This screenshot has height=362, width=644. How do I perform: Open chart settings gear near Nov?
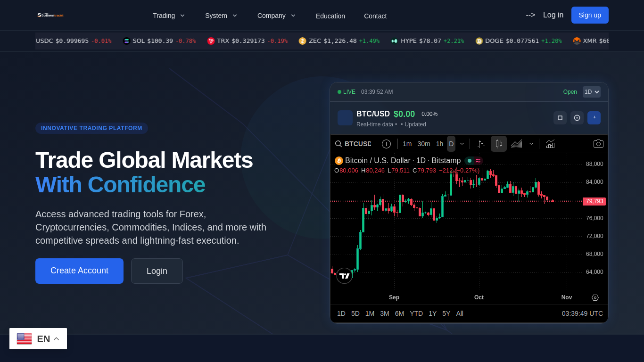click(595, 297)
